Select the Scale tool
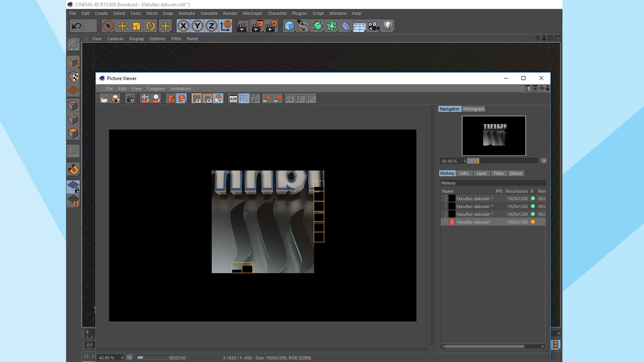 point(137,26)
